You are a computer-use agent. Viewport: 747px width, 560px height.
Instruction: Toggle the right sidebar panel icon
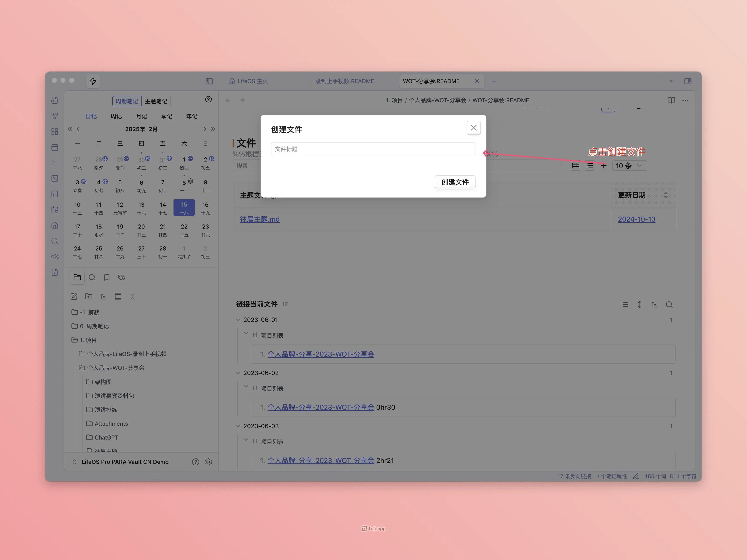(688, 81)
